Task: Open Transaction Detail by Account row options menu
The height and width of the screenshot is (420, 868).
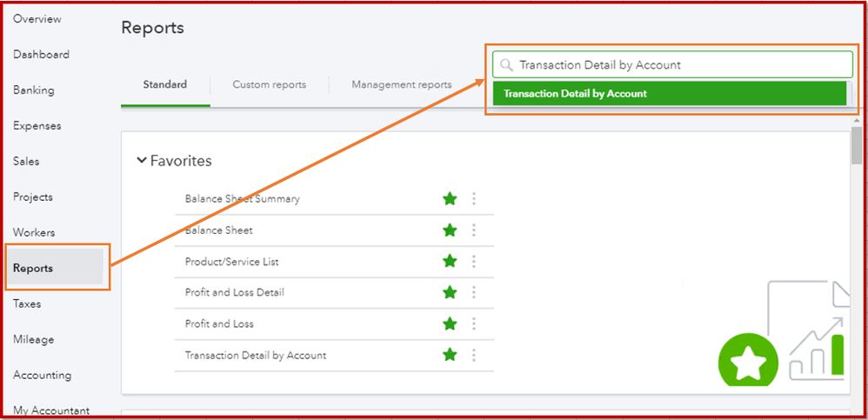Action: [473, 355]
